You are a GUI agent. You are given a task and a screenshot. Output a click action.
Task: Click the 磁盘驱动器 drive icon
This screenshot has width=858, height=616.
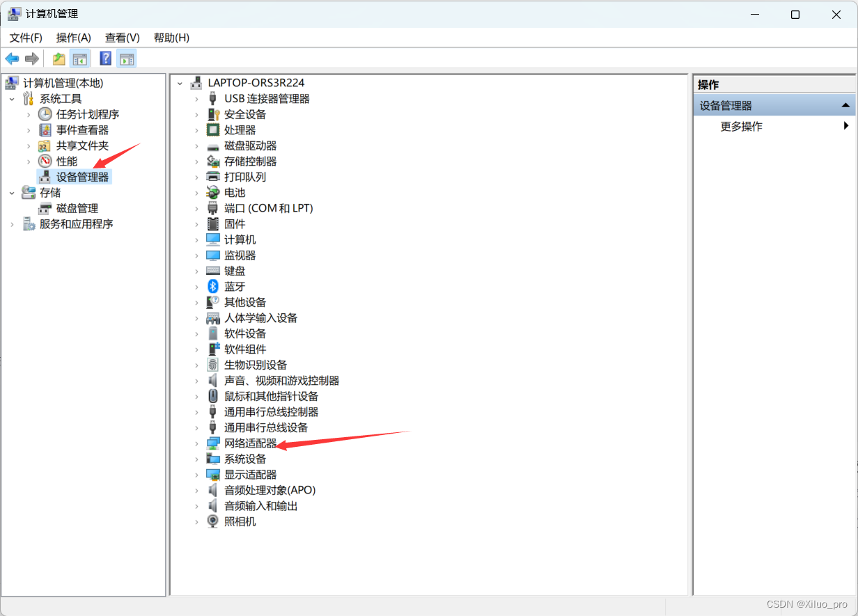point(213,146)
